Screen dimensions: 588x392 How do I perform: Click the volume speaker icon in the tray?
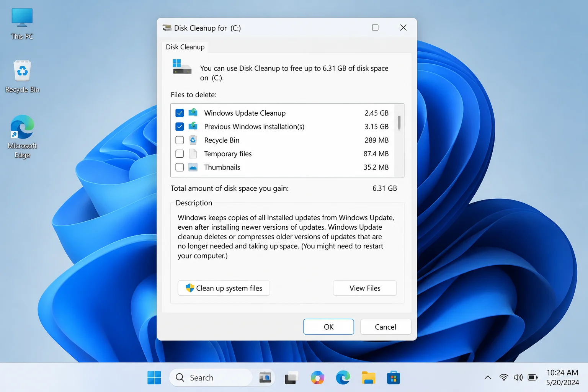point(518,377)
